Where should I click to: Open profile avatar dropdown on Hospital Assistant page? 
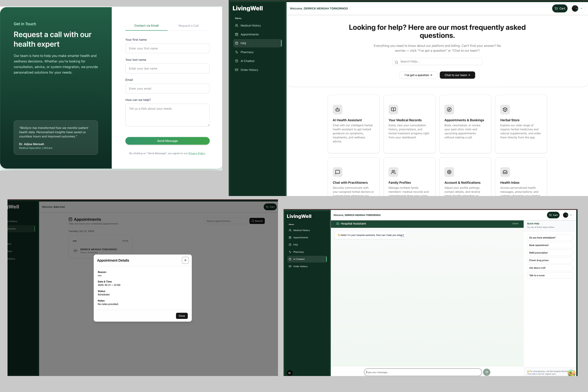tap(567, 215)
